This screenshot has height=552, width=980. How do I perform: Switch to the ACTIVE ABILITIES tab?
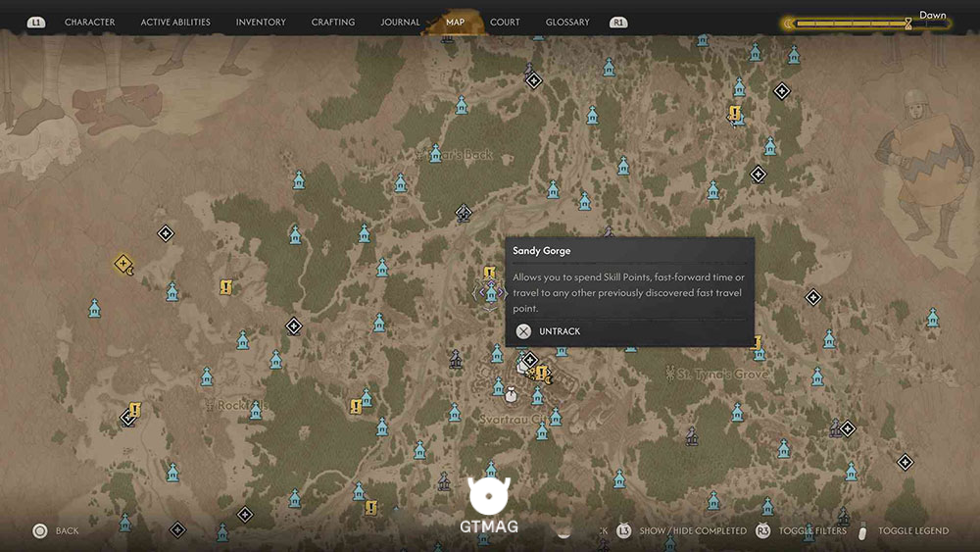click(175, 22)
